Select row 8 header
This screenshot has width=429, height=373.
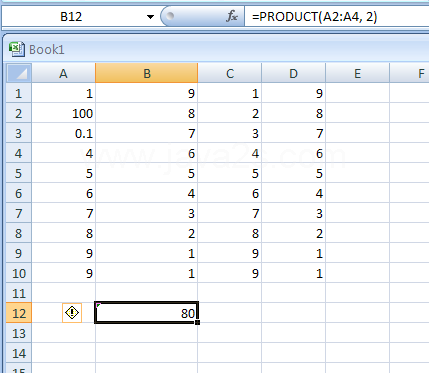[19, 233]
